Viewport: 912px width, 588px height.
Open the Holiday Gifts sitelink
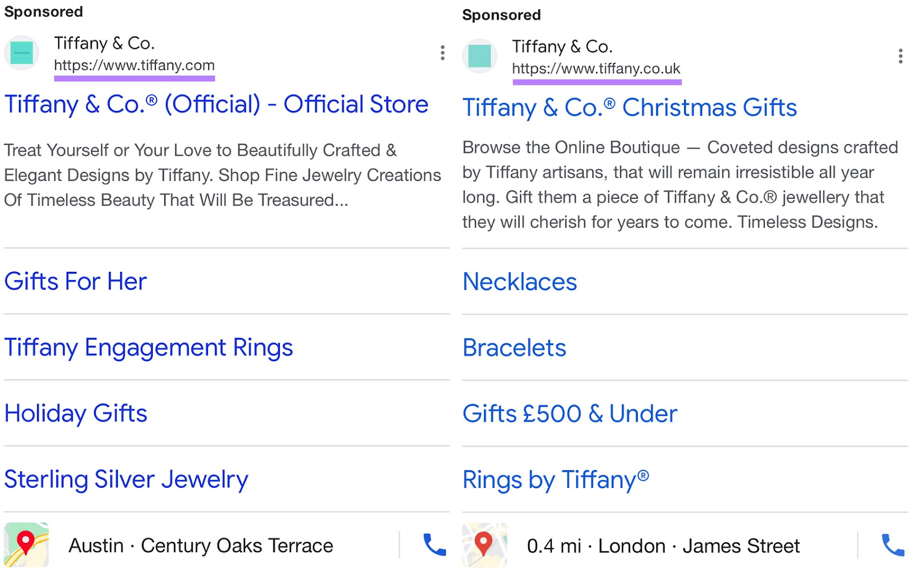point(76,414)
